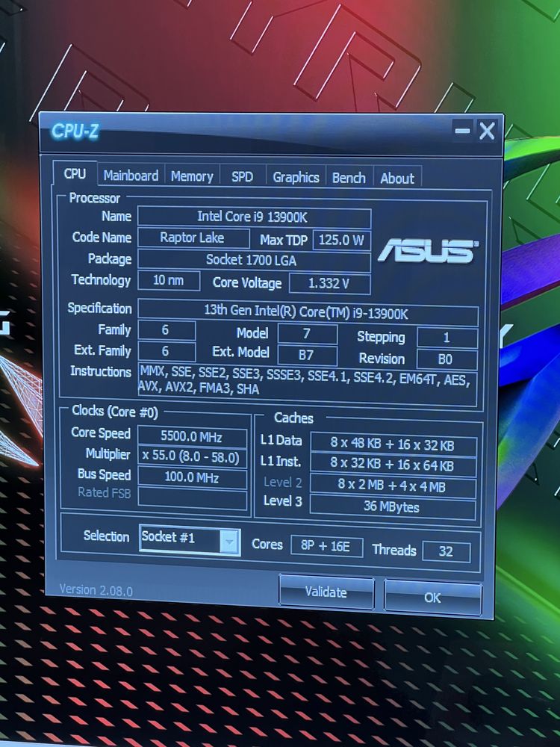560x747 pixels.
Task: Click the Name field Intel Core i9 13900K
Action: coord(254,217)
